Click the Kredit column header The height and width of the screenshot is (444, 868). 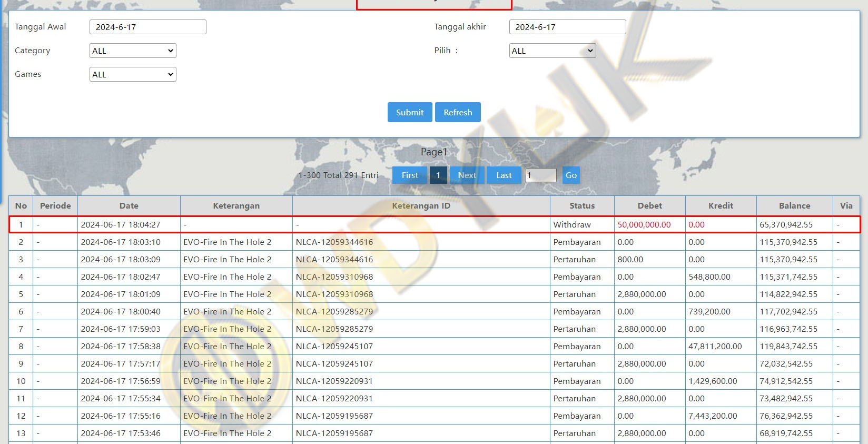point(721,206)
